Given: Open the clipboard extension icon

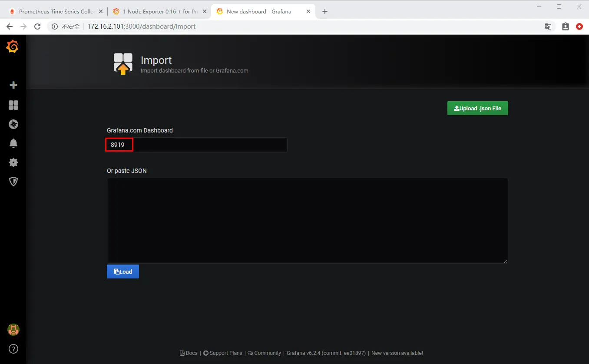Looking at the screenshot, I should (565, 26).
